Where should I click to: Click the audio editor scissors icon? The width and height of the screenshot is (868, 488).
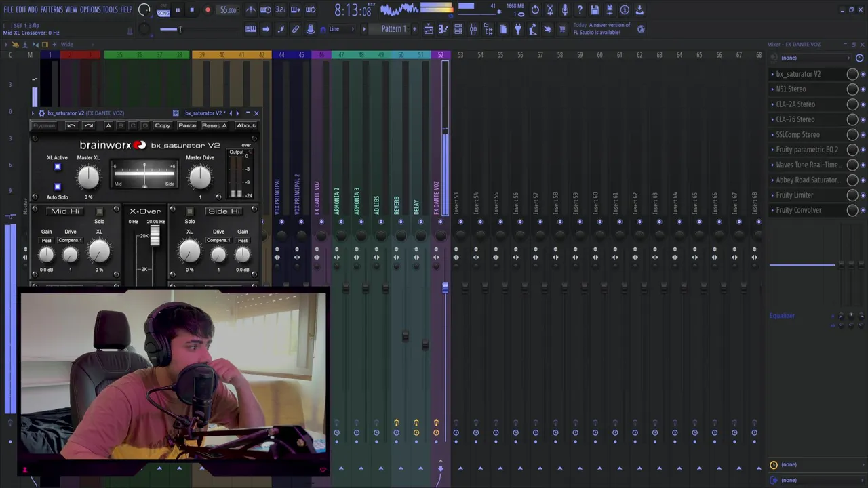[550, 10]
